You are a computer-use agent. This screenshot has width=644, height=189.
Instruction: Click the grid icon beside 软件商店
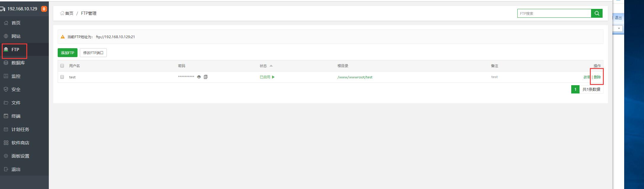pyautogui.click(x=6, y=143)
